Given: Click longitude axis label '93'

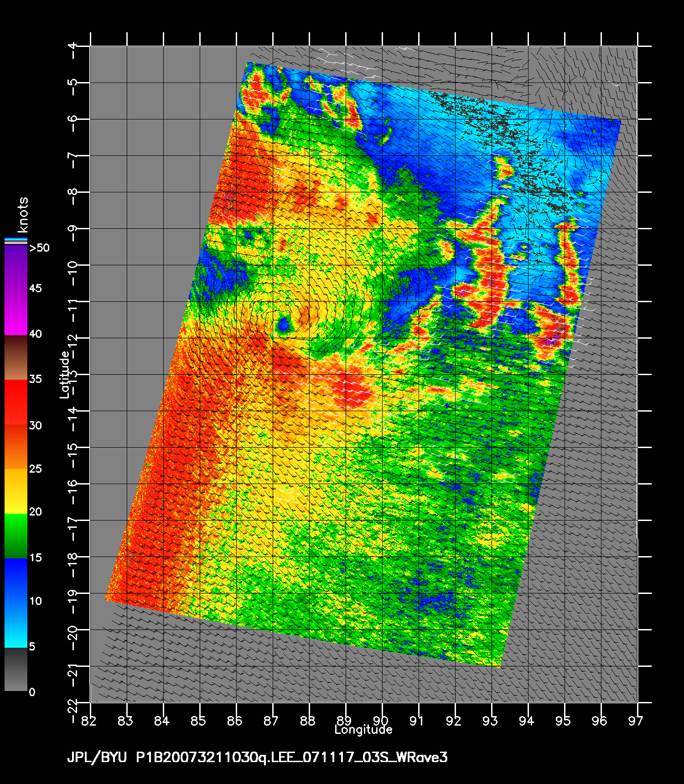Looking at the screenshot, I should point(490,721).
